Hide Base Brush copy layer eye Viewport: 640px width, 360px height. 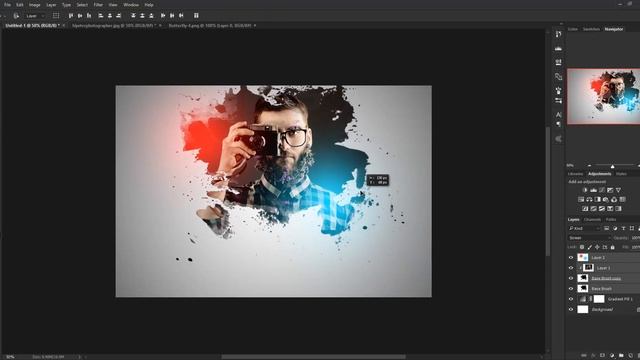point(571,278)
